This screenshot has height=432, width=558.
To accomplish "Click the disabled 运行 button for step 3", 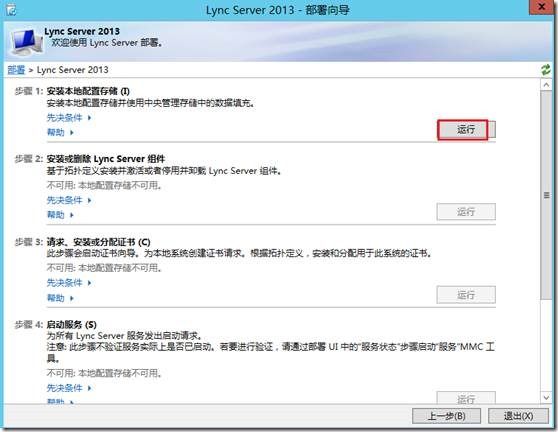I will [x=466, y=295].
